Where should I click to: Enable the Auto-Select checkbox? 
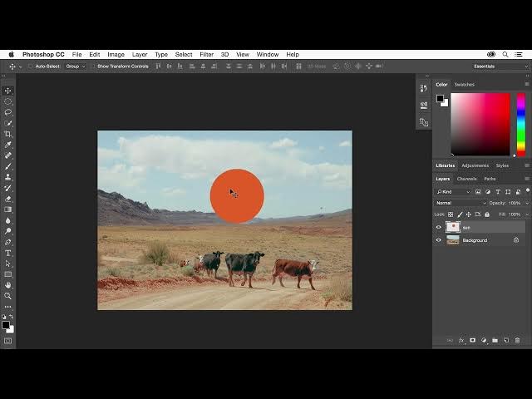[31, 66]
